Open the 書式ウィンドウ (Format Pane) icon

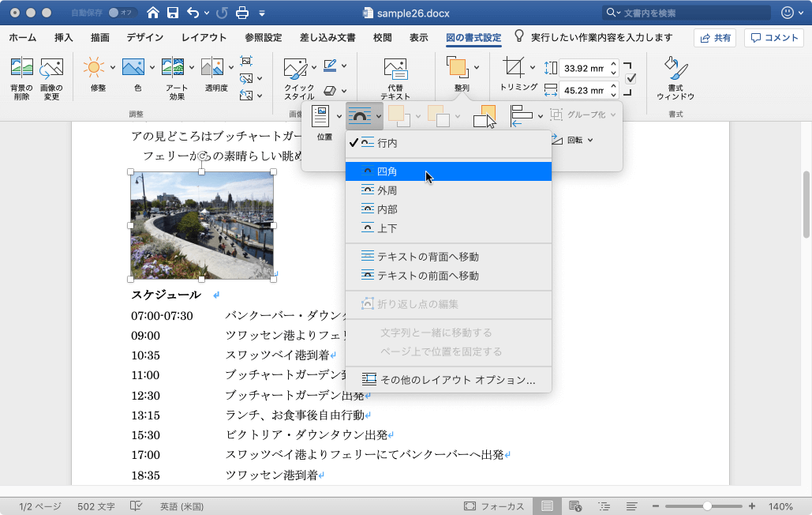(x=675, y=68)
